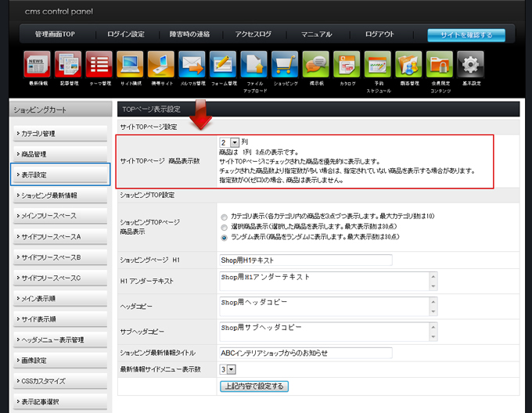
Task: Click the 上記内容で設定する button
Action: point(255,386)
